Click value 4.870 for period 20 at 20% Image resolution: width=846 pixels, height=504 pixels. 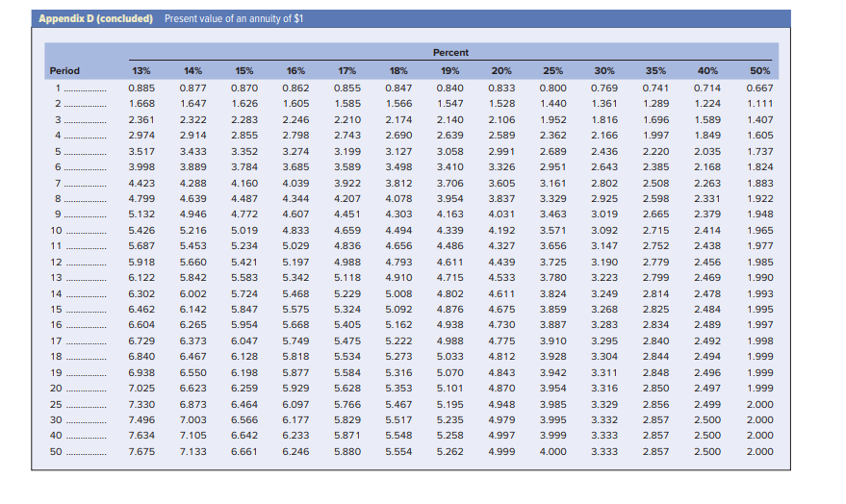[x=501, y=389]
